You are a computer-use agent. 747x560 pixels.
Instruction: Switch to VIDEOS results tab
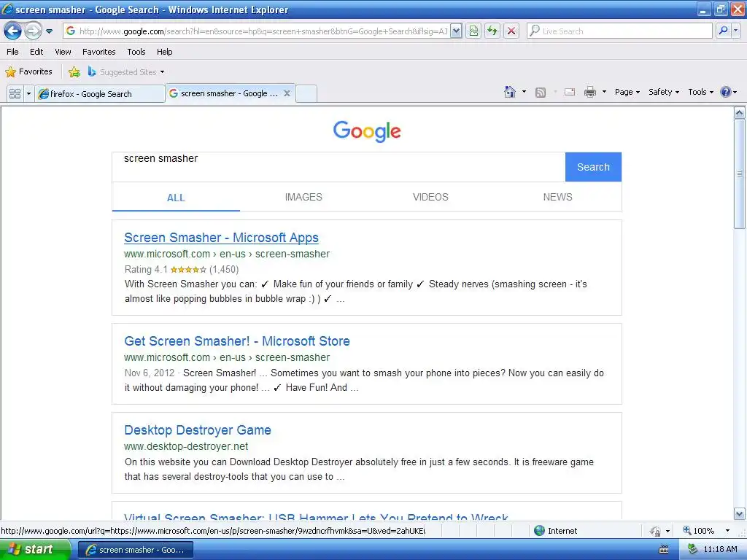430,197
